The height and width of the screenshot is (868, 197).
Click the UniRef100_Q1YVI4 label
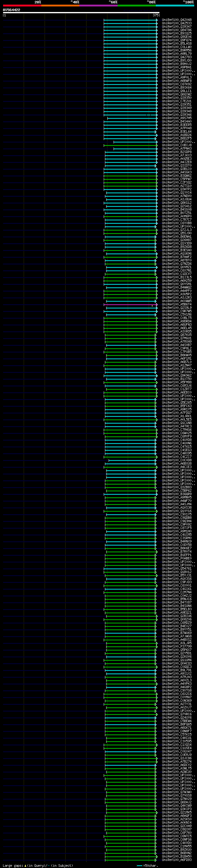point(177,193)
